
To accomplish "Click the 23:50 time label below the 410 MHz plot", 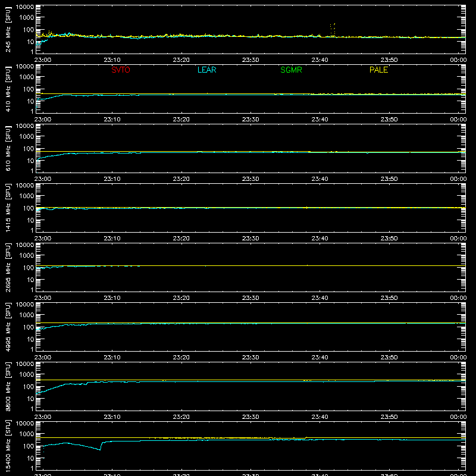I will [x=389, y=120].
